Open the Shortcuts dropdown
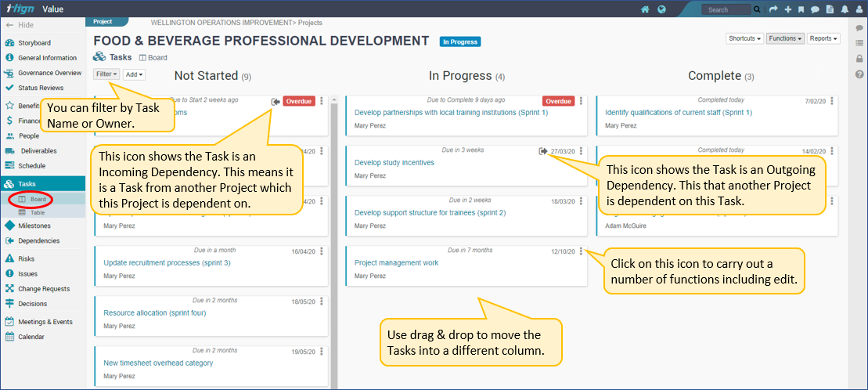868x390 pixels. point(744,38)
